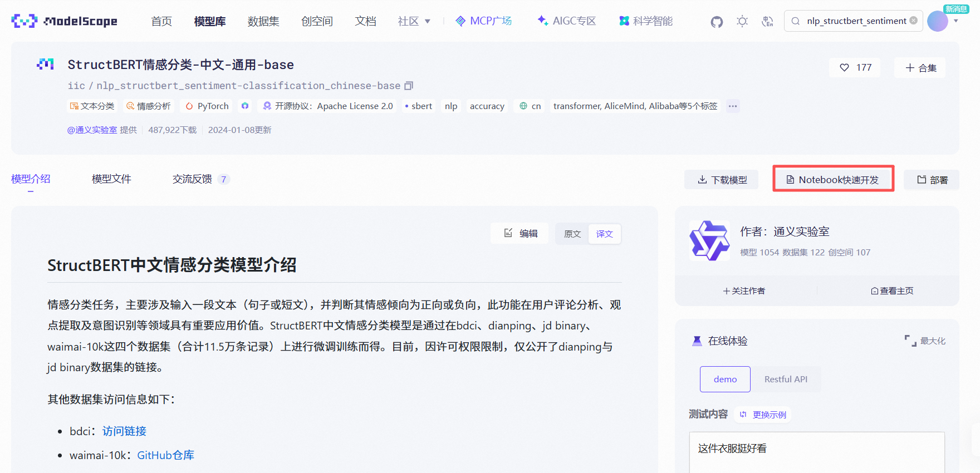Open 文档 navigation item
The image size is (980, 473).
(365, 21)
